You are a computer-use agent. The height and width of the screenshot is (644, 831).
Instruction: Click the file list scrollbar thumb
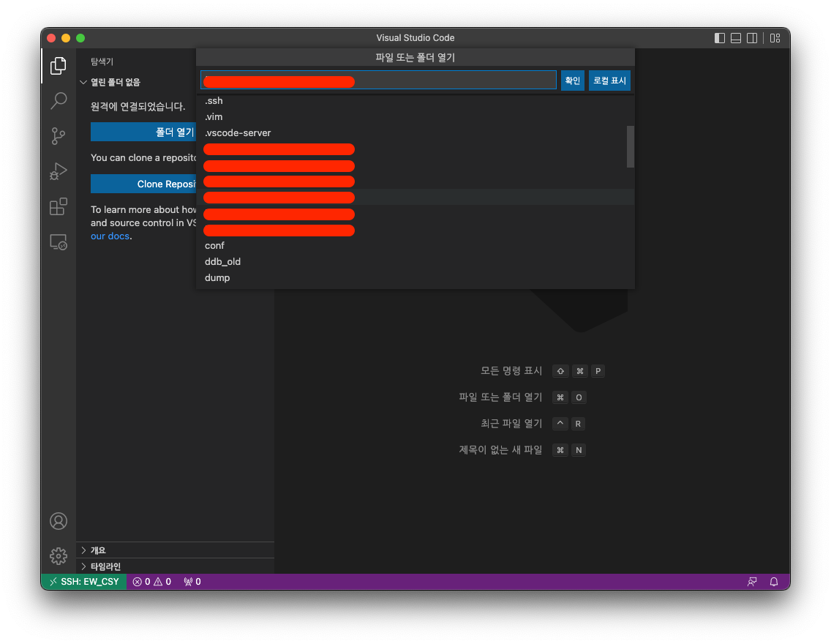[630, 147]
